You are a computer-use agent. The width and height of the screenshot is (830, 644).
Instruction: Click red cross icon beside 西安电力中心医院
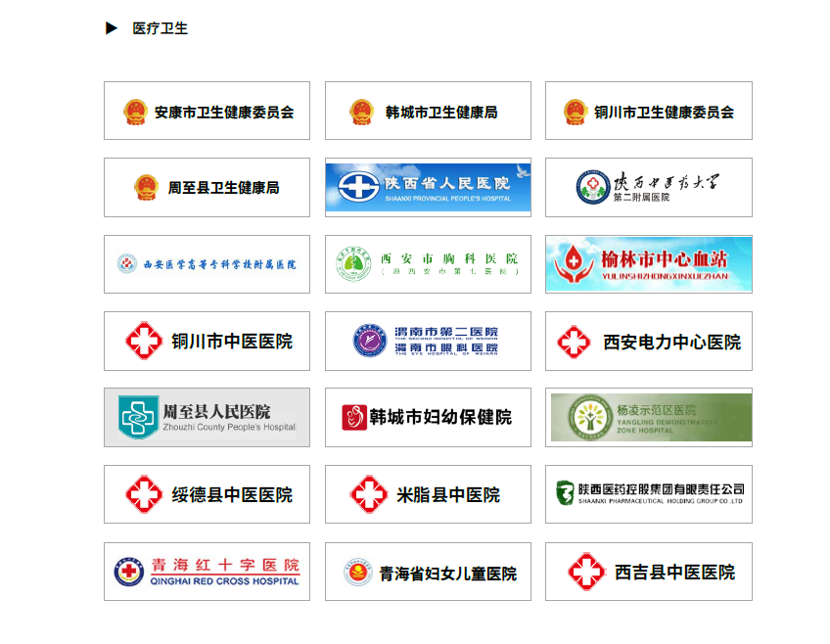pos(574,342)
